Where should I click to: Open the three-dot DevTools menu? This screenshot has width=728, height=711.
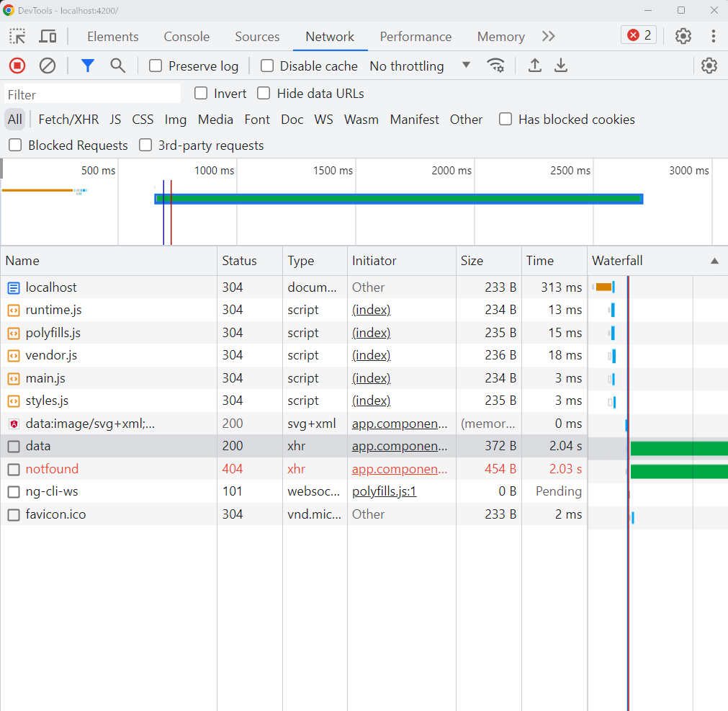click(x=713, y=36)
